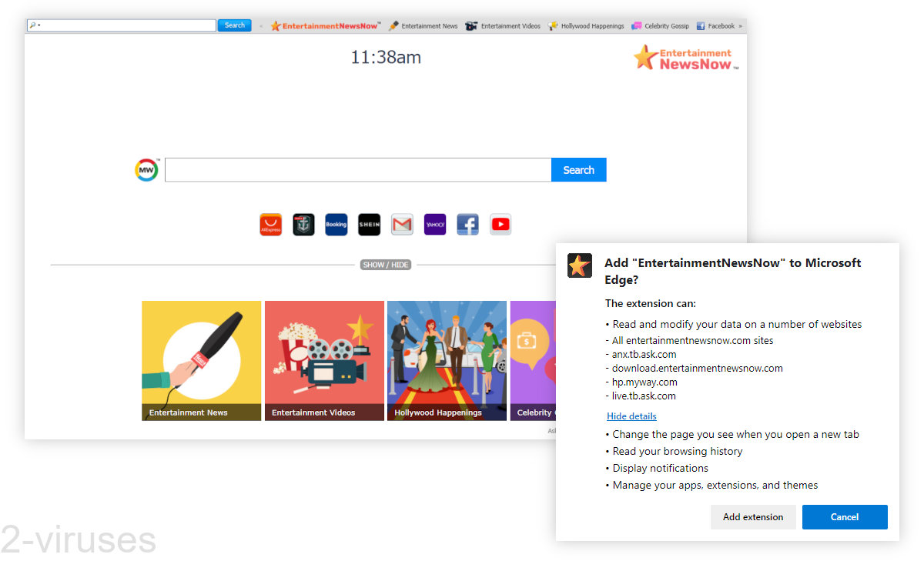Select Entertainment Videos in the toolbar

pos(509,25)
